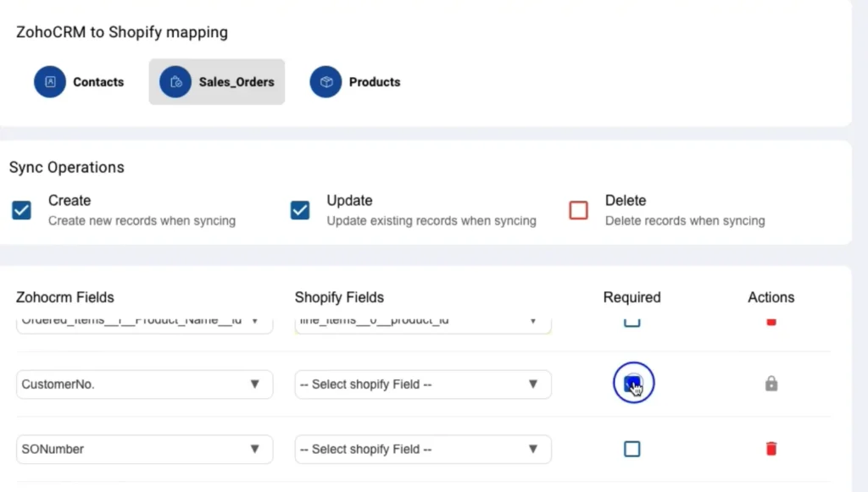The width and height of the screenshot is (868, 492).
Task: Enable Delete records when syncing
Action: 578,209
